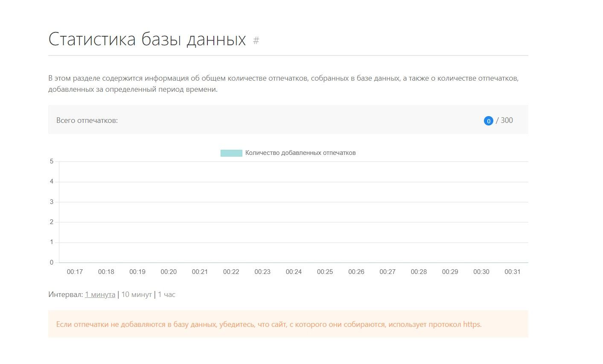Click the '0' value on the vertical axis

tap(52, 262)
